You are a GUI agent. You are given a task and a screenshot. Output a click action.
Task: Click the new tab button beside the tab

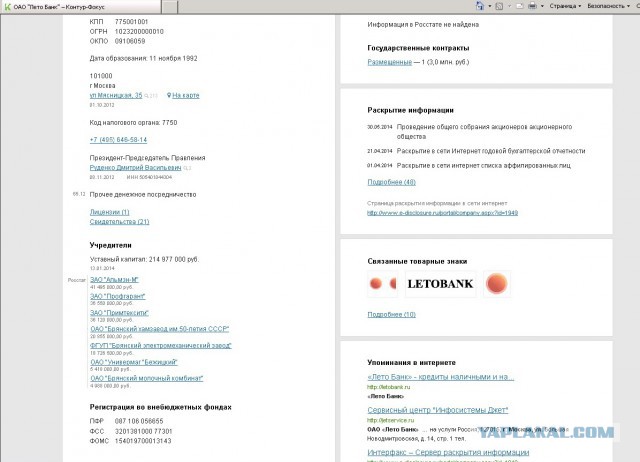pyautogui.click(x=170, y=7)
